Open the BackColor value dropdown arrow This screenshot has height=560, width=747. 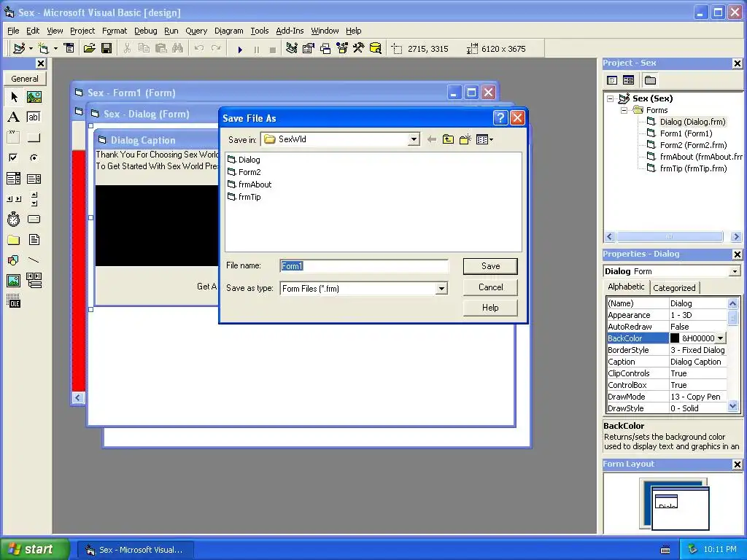[x=721, y=338]
